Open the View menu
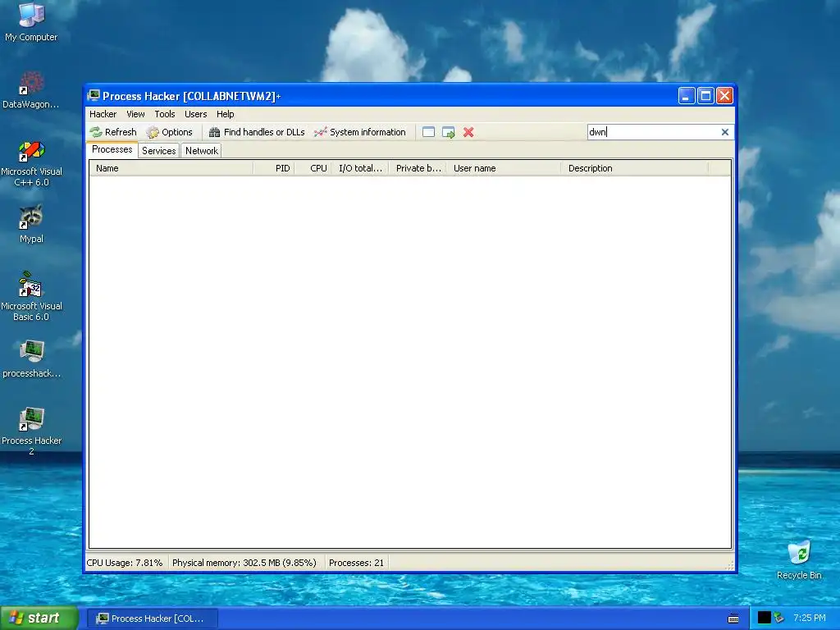 point(135,114)
